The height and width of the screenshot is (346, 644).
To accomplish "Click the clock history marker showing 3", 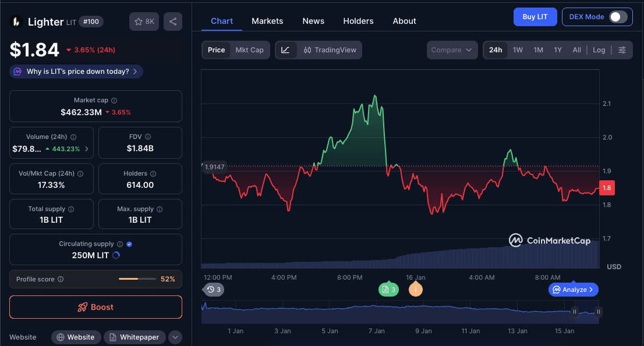I will [213, 289].
